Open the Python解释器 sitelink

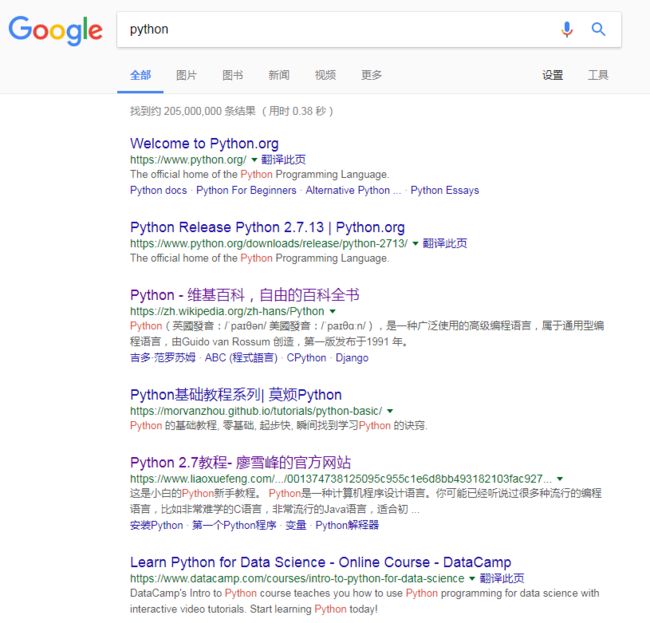(x=347, y=525)
